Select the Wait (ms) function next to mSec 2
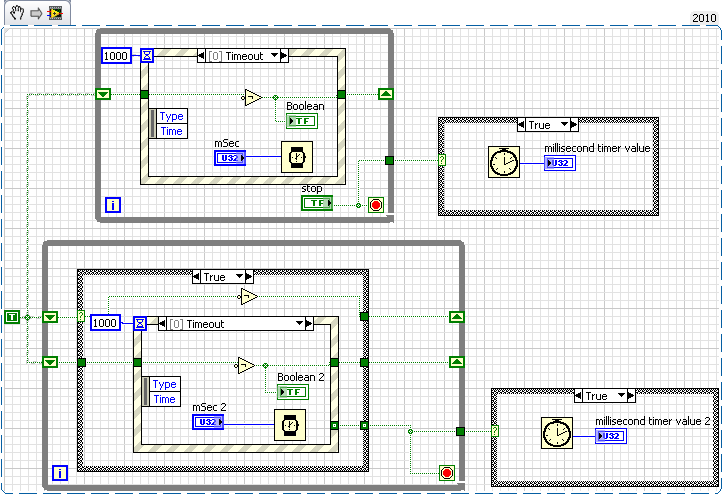 [x=288, y=423]
